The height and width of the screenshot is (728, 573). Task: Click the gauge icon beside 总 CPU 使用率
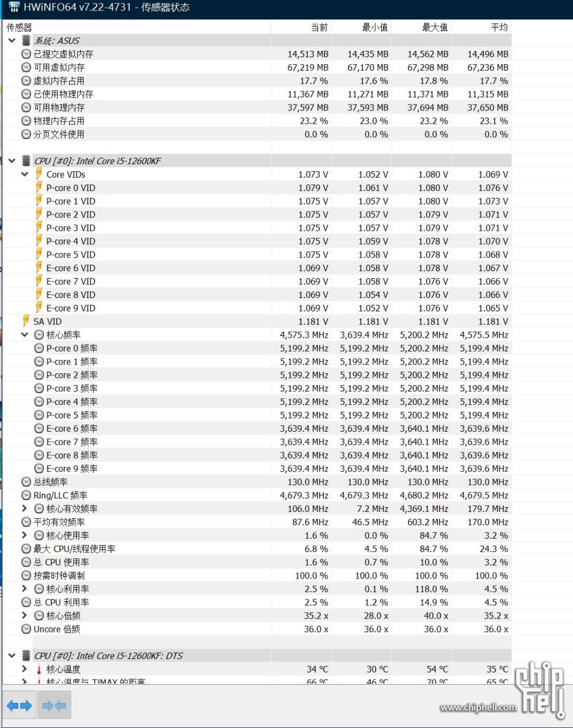coord(26,562)
